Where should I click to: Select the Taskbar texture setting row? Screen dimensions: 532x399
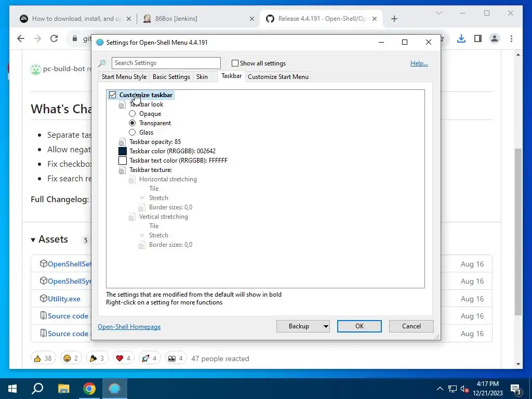tap(151, 170)
